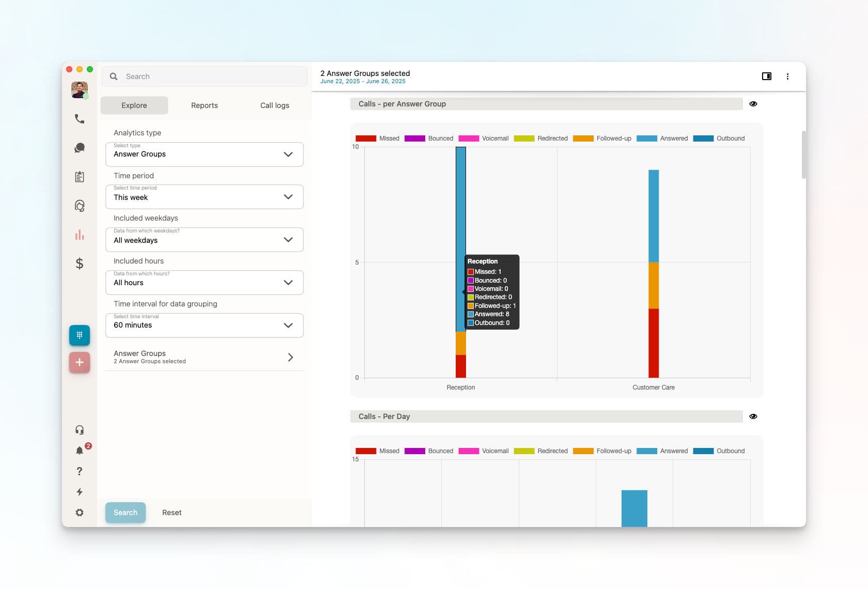This screenshot has width=868, height=589.
Task: Expand the This week time period dropdown
Action: click(205, 197)
